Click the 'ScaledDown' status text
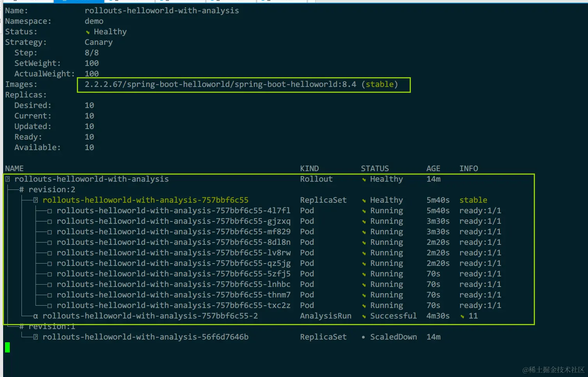 coord(393,337)
